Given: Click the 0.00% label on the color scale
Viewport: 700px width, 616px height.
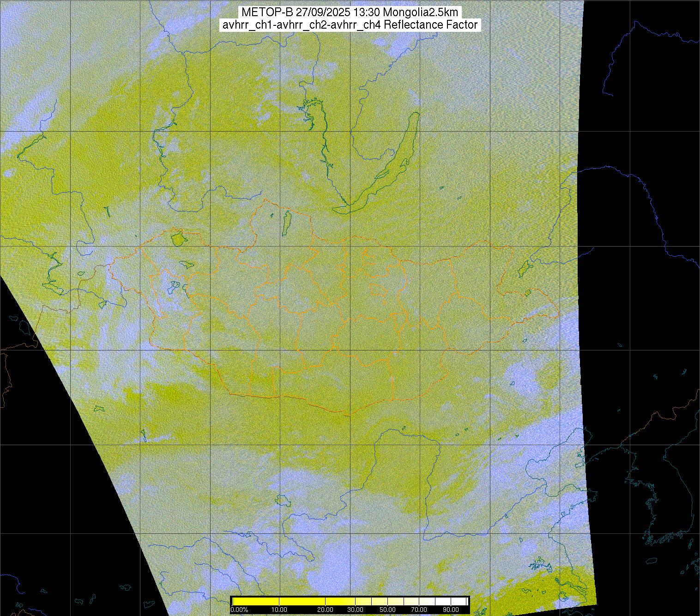Looking at the screenshot, I should (239, 610).
